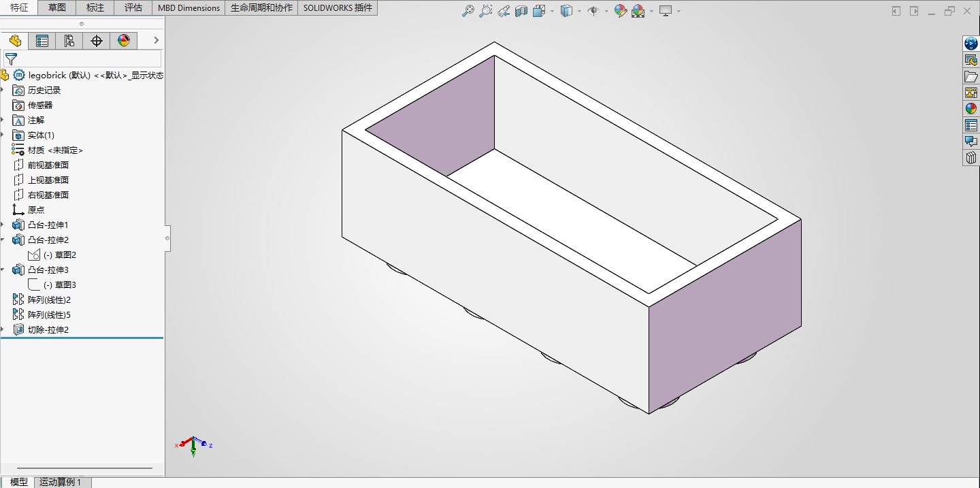Switch to the 草图 tab
This screenshot has width=980, height=488.
click(57, 8)
